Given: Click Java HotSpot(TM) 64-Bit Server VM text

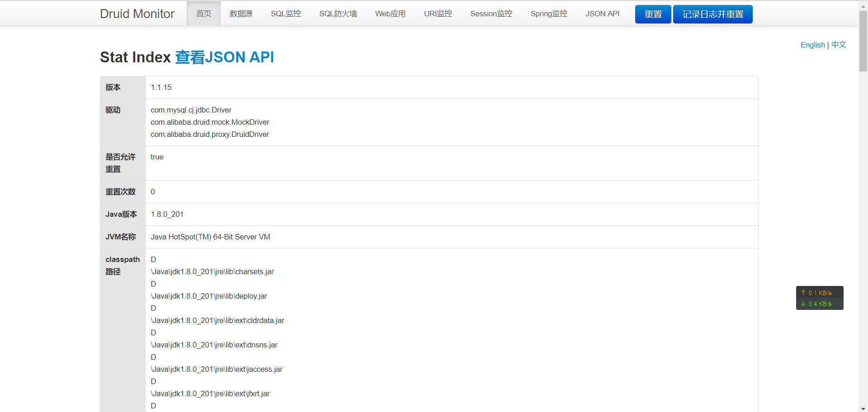Looking at the screenshot, I should (x=210, y=237).
